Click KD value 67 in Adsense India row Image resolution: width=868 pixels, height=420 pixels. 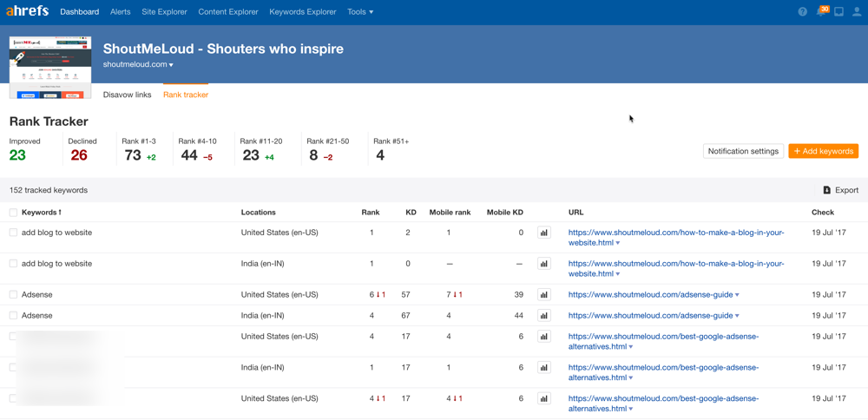[x=405, y=315]
